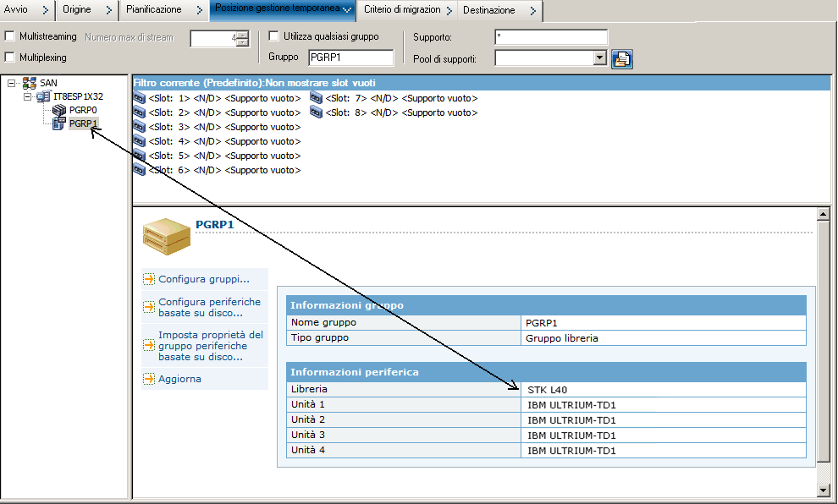Enable the Multiplexing checkbox
The height and width of the screenshot is (504, 838).
(x=10, y=58)
